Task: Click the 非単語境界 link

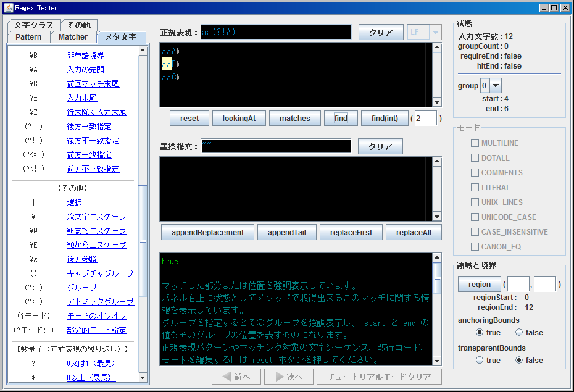Action: pyautogui.click(x=86, y=56)
